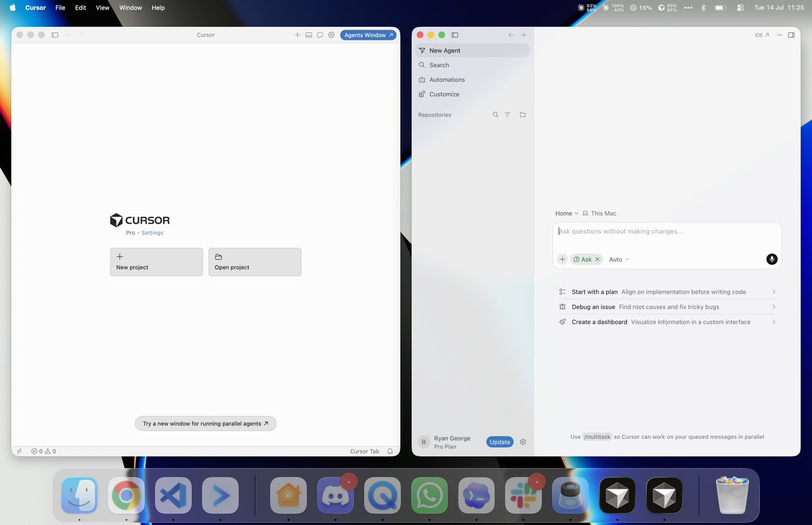The height and width of the screenshot is (525, 812).
Task: Open the Help menu
Action: pyautogui.click(x=158, y=7)
